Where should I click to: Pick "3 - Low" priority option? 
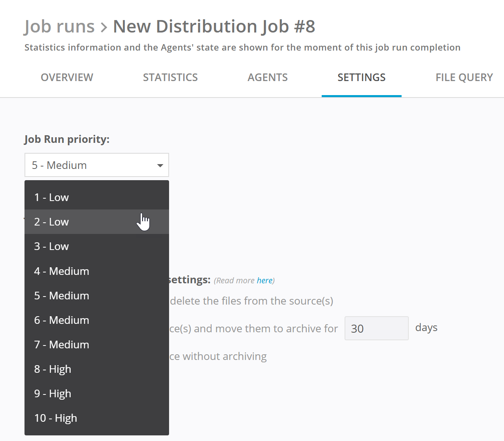[x=96, y=246]
